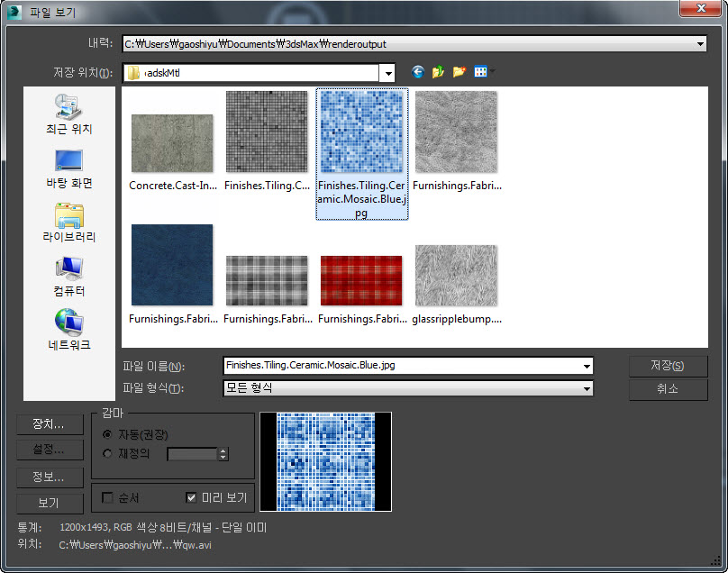
Task: Select 컴퓨터 (Computer) in sidebar
Action: point(69,276)
